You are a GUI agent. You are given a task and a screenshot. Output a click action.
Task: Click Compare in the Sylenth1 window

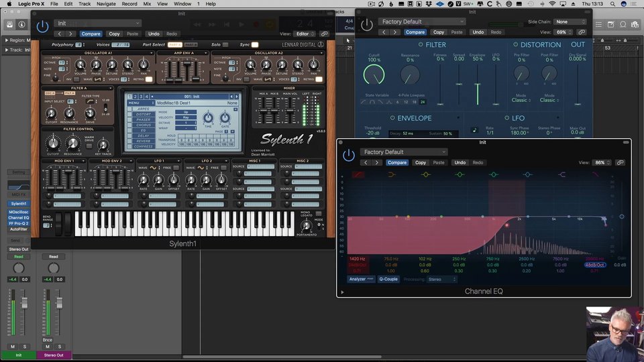[x=91, y=34]
